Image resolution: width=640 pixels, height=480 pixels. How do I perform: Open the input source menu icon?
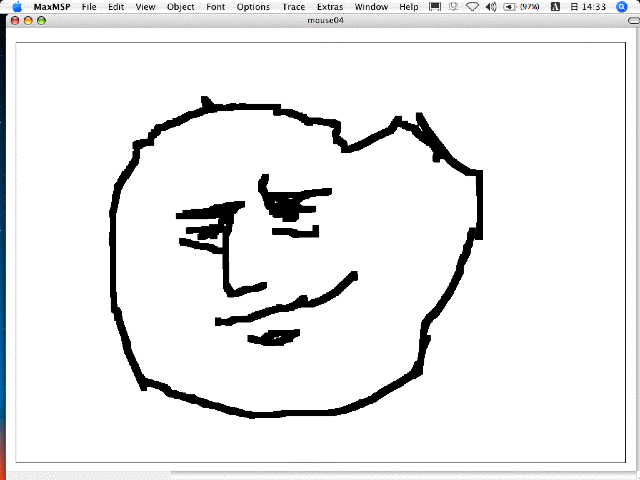click(x=555, y=7)
